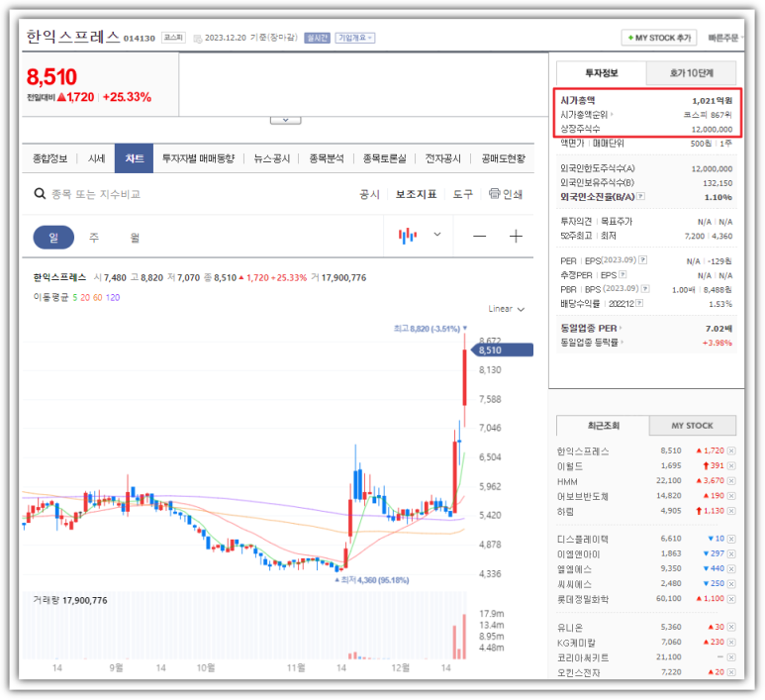
Task: Toggle the 실시간 real-time badge
Action: click(x=317, y=38)
